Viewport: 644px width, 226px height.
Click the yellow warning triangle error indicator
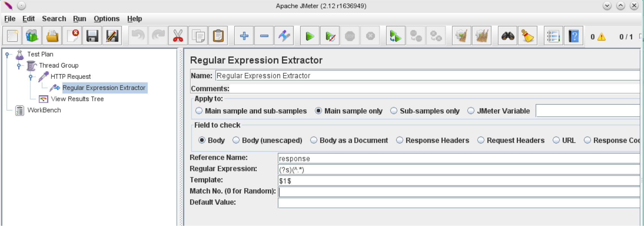coord(602,37)
